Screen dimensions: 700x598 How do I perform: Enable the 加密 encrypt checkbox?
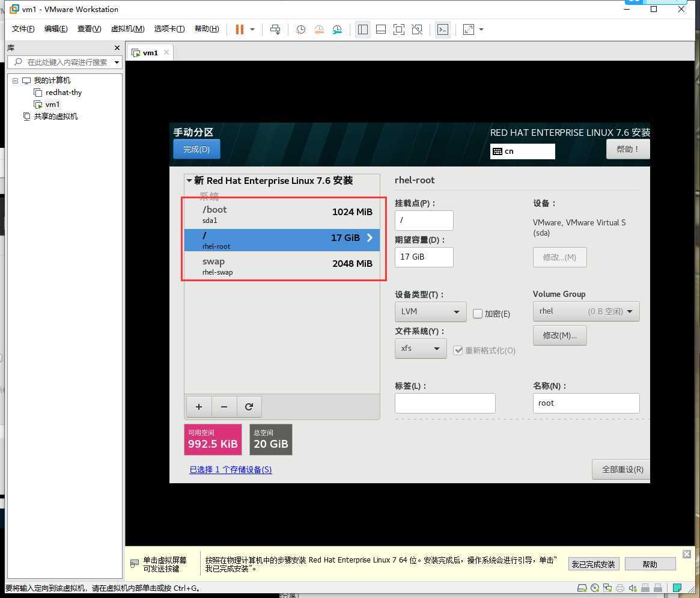[478, 314]
